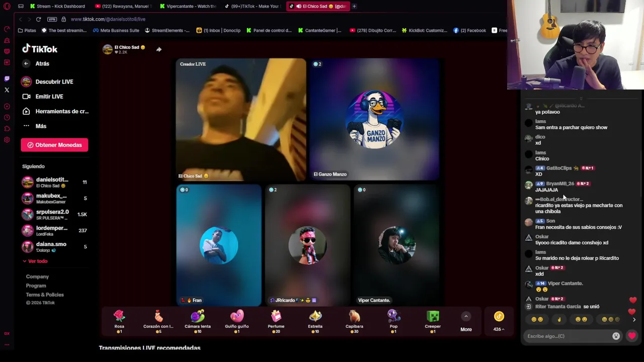The image size is (644, 362).
Task: Switch to Rawayana YouTube tab
Action: (x=123, y=6)
